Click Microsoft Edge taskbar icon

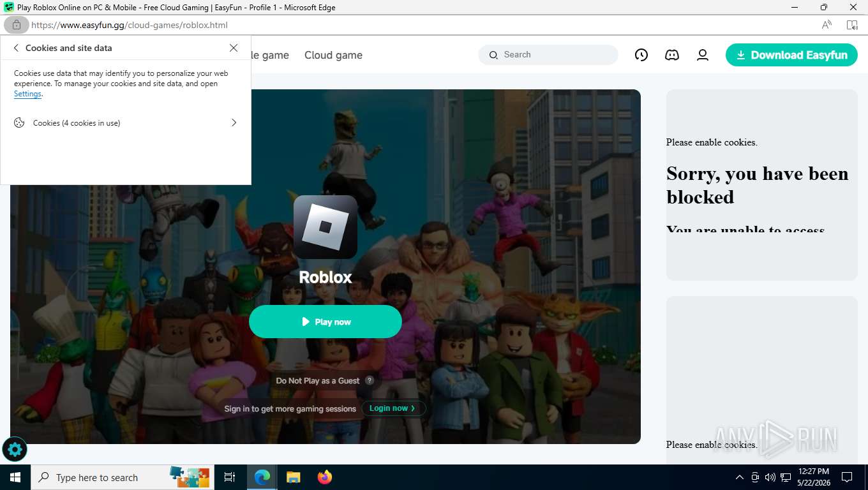pos(262,477)
